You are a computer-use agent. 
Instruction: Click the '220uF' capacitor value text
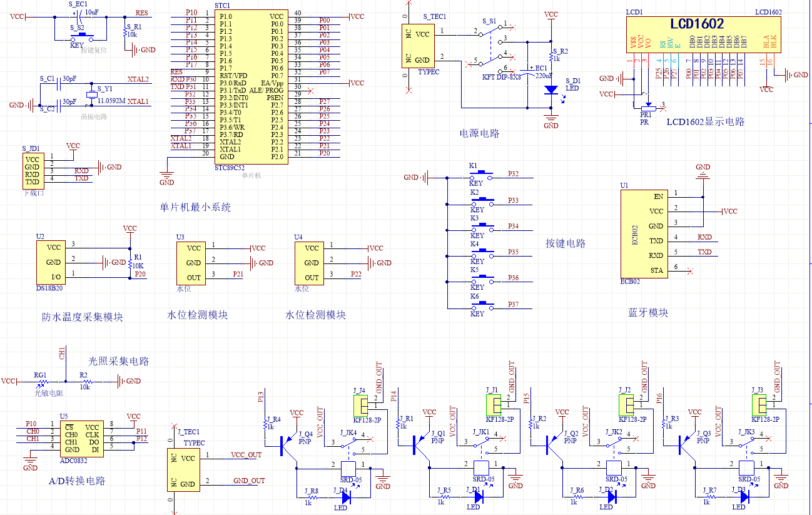coord(545,76)
